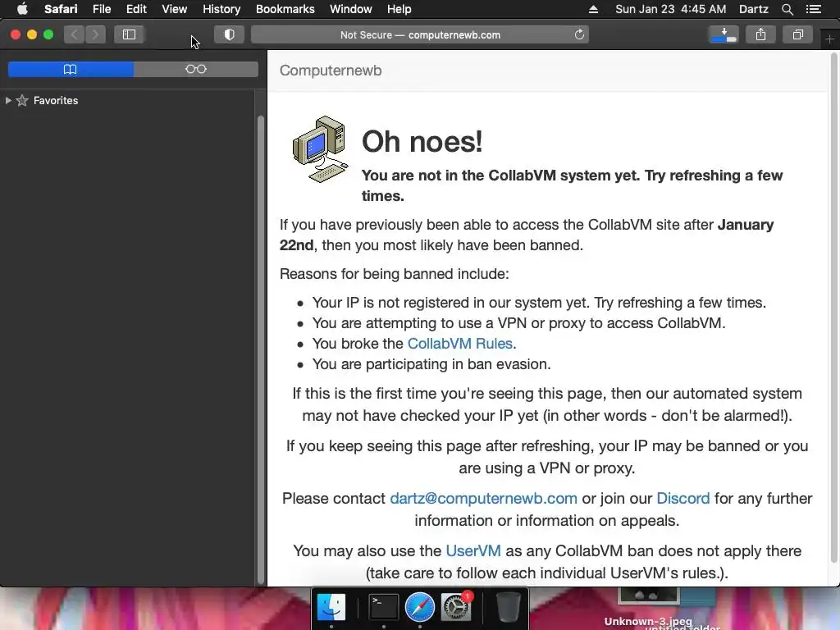Image resolution: width=840 pixels, height=630 pixels.
Task: Minimize Safari with yellow button
Action: tap(32, 34)
